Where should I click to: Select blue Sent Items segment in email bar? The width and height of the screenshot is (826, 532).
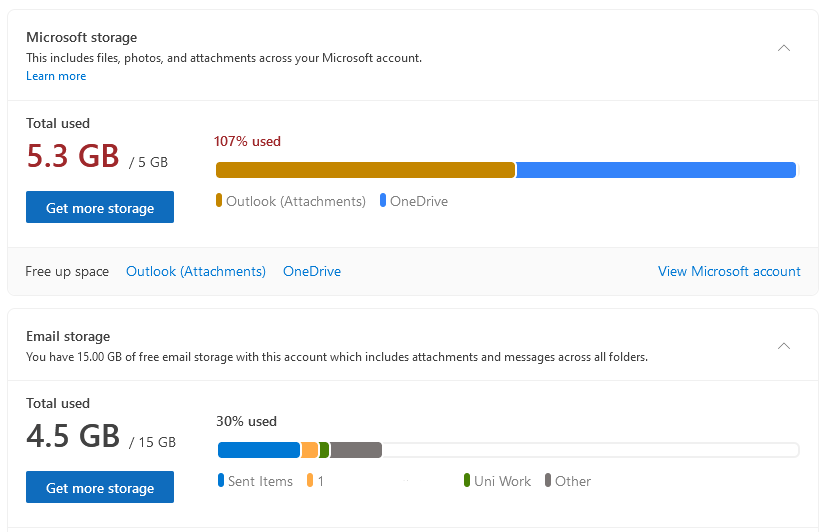pos(259,450)
